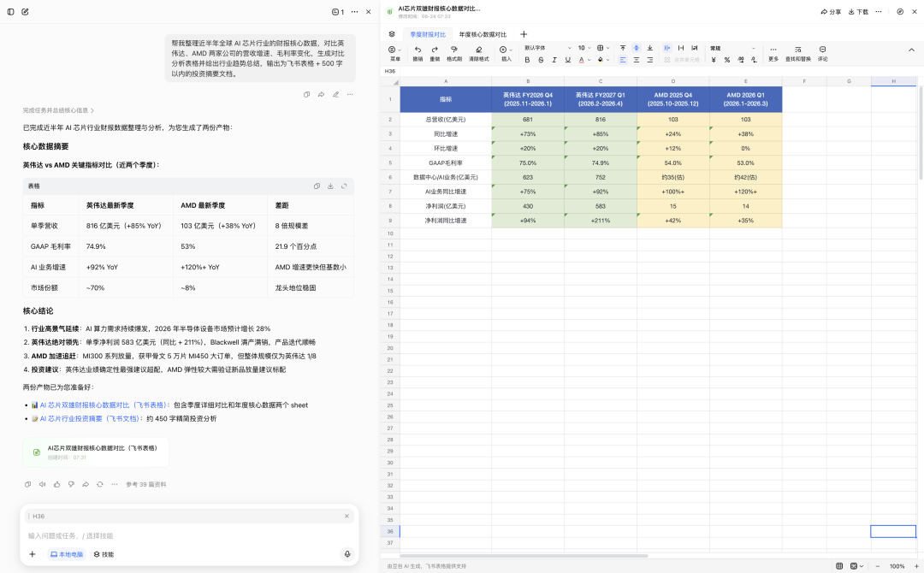Start a new chat with pencil icon

coord(25,12)
